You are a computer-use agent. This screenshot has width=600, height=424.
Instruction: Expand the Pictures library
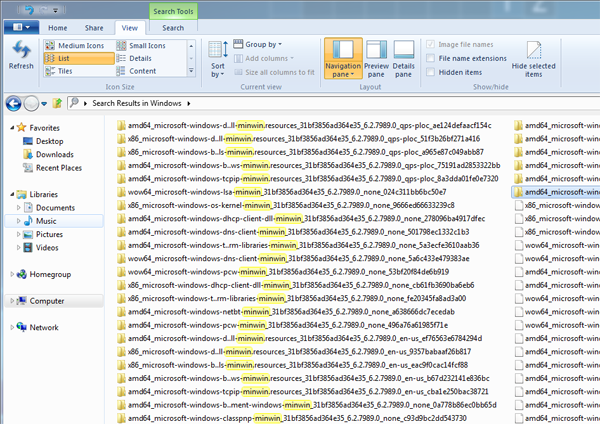[18, 234]
